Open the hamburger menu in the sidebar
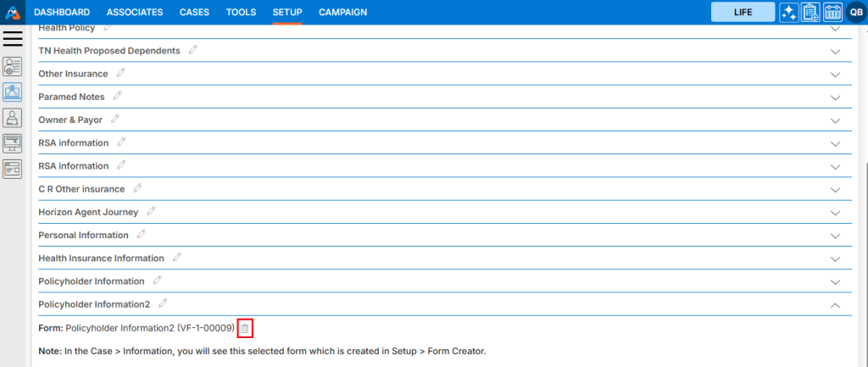 pos(13,38)
